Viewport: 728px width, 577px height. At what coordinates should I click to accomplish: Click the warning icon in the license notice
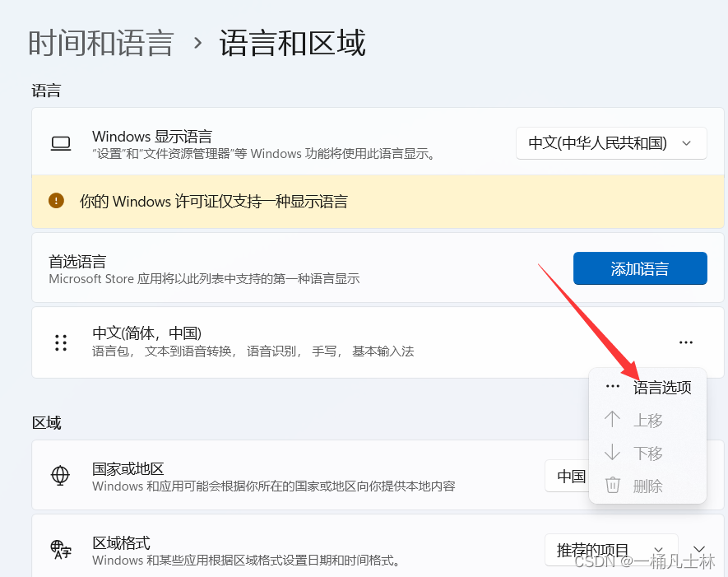[56, 201]
